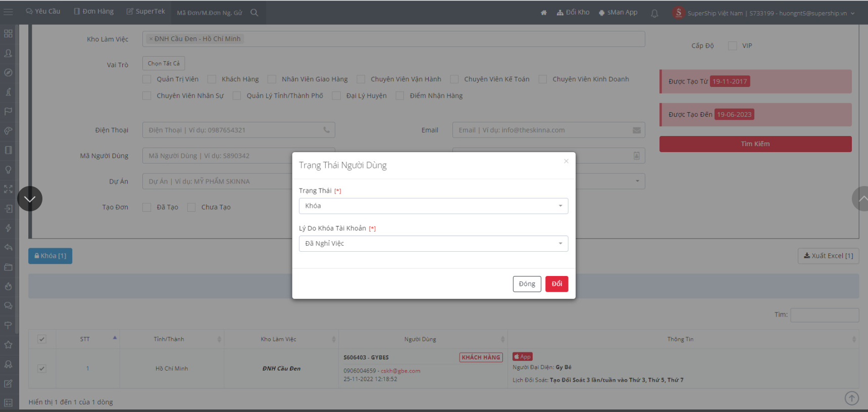The height and width of the screenshot is (412, 868).
Task: Click the star sidebar icon
Action: [8, 344]
